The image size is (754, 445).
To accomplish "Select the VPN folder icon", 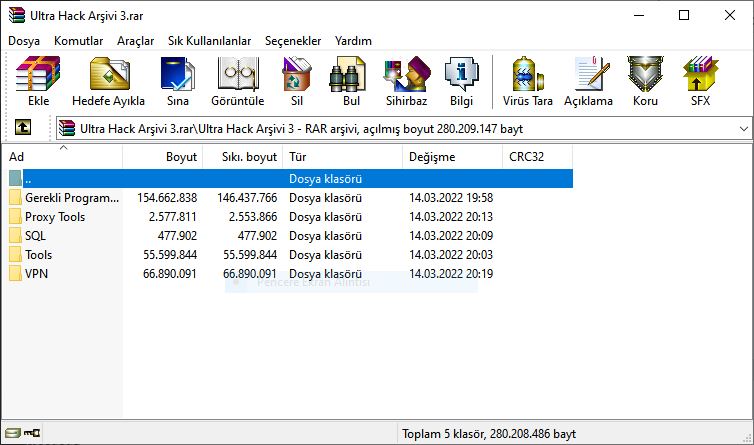I will (x=15, y=273).
